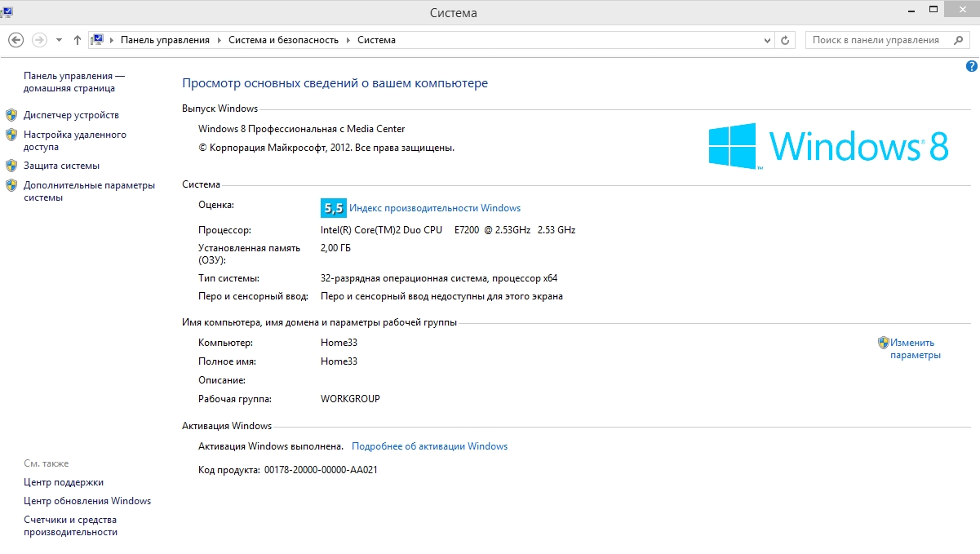Expand arrow after Система и безопасность breadcrumb
Image resolution: width=980 pixels, height=554 pixels.
(x=348, y=40)
